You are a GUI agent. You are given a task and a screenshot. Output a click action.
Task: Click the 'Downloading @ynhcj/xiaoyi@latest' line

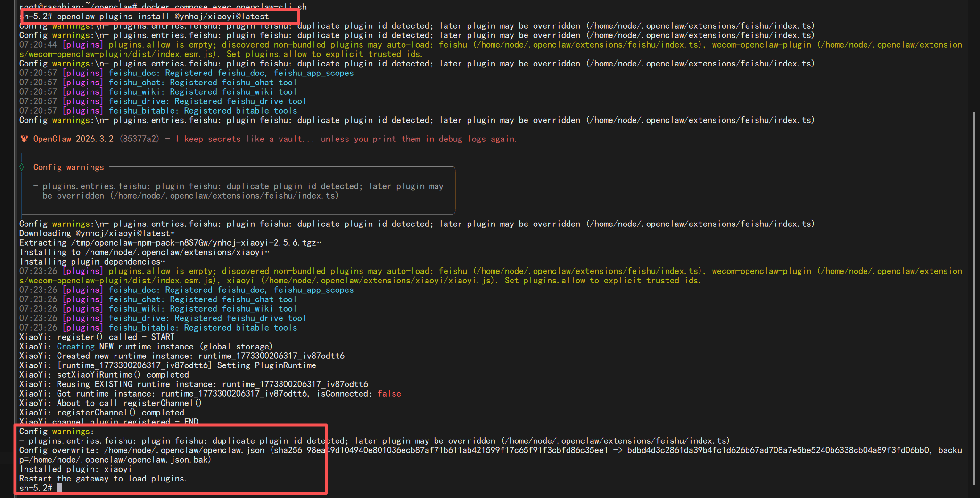97,233
